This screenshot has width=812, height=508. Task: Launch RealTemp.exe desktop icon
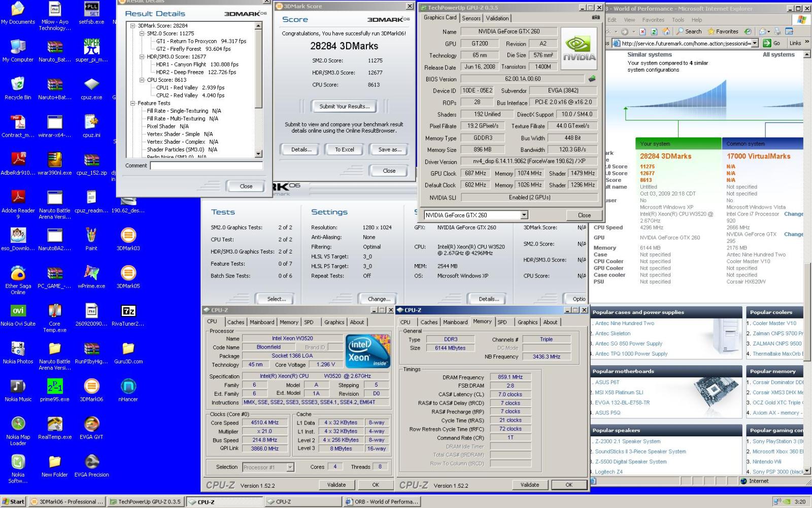point(55,427)
